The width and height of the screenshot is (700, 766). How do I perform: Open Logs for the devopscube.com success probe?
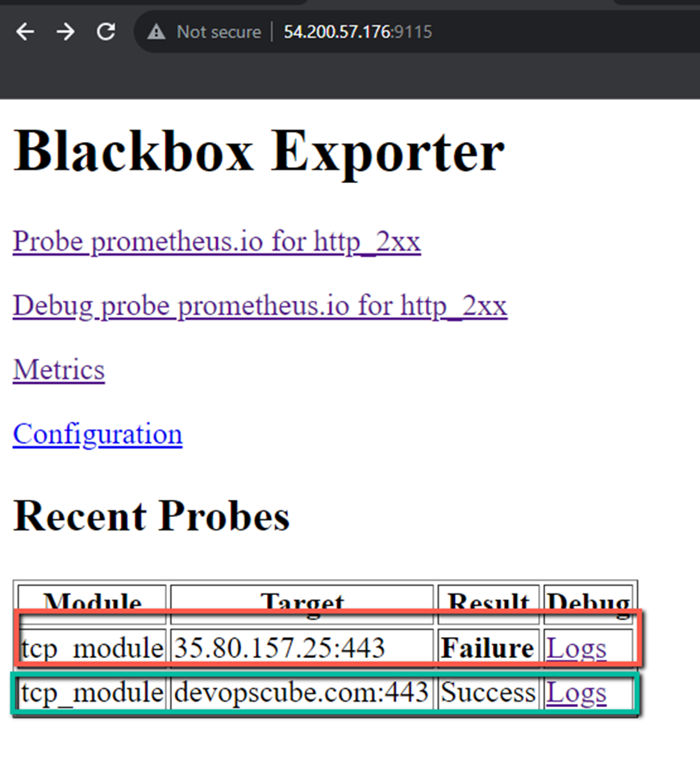pos(576,692)
